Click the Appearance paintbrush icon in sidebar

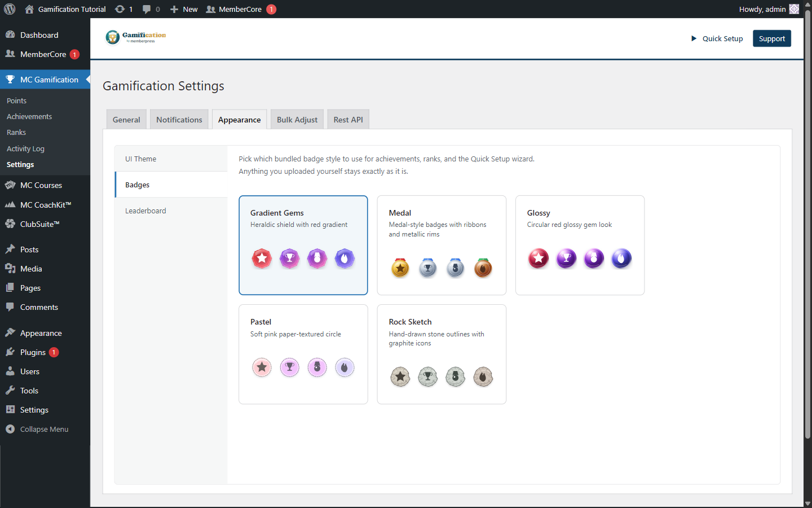click(x=10, y=333)
